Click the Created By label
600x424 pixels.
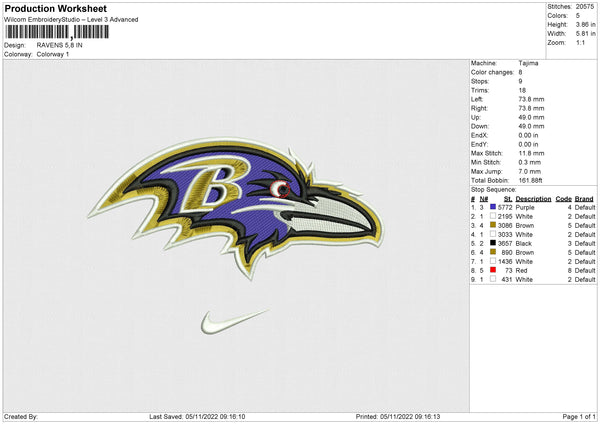pyautogui.click(x=21, y=417)
